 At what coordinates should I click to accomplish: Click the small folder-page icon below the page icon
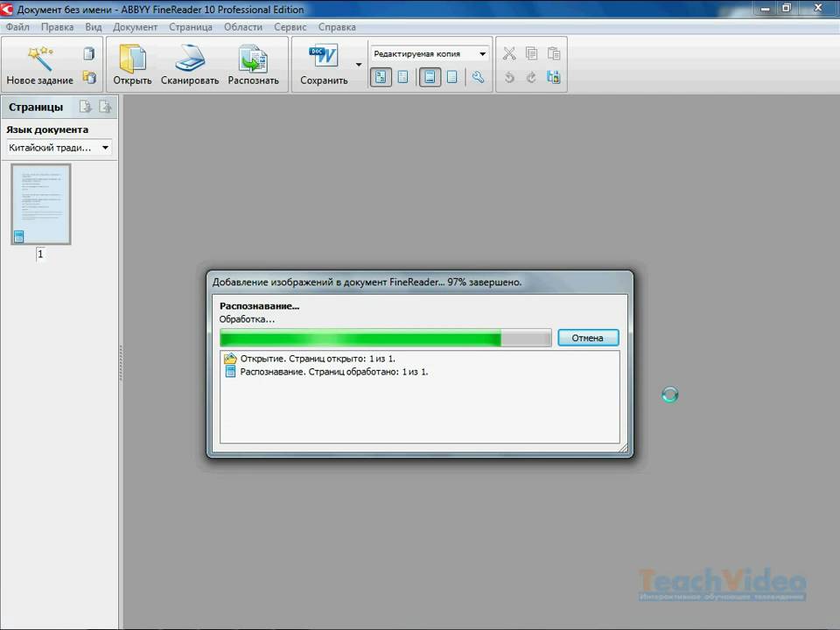coord(89,78)
